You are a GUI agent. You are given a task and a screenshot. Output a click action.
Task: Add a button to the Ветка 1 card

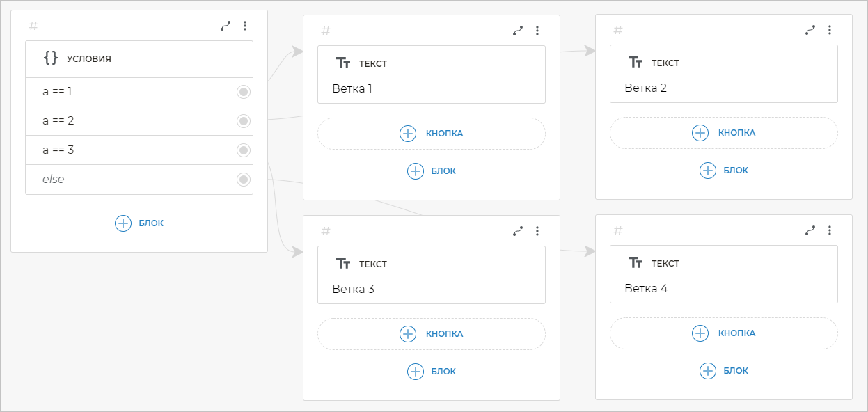click(x=432, y=134)
